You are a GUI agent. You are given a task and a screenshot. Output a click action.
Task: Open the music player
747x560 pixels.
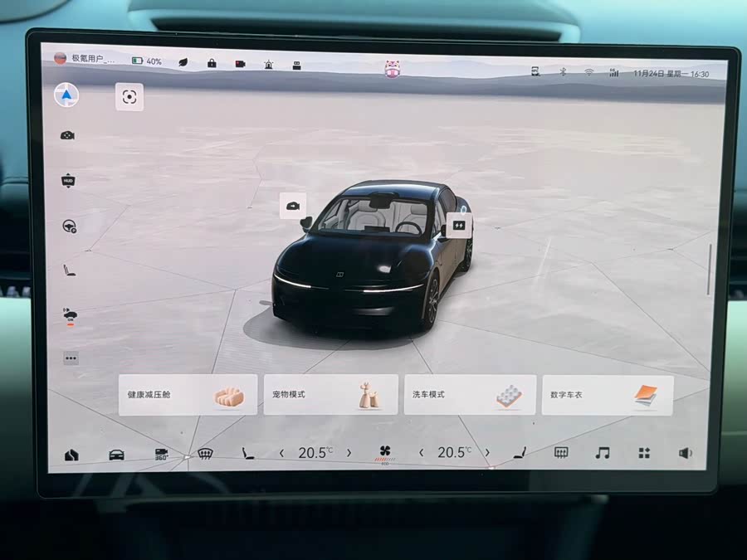(603, 453)
